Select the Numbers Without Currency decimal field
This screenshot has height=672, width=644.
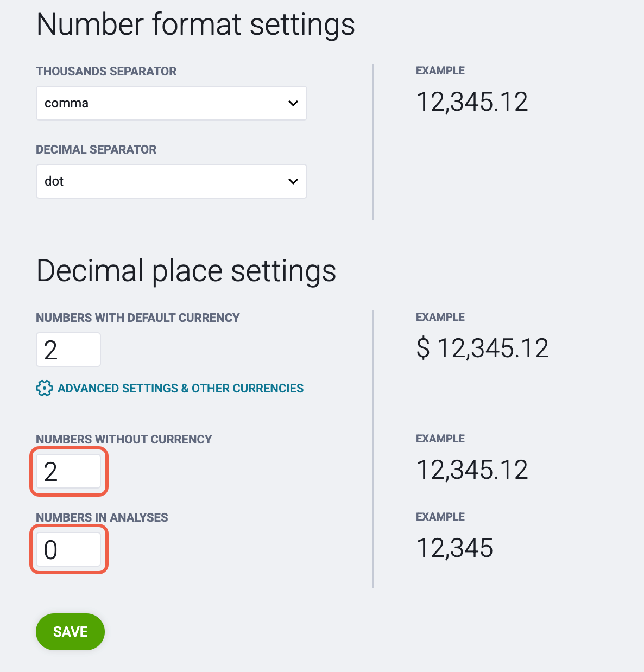tap(68, 471)
